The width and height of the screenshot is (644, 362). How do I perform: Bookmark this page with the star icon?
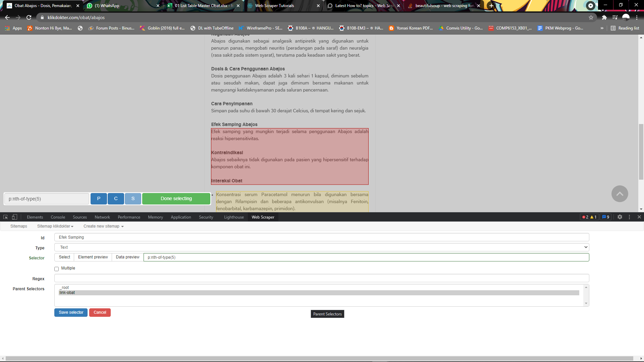[591, 17]
